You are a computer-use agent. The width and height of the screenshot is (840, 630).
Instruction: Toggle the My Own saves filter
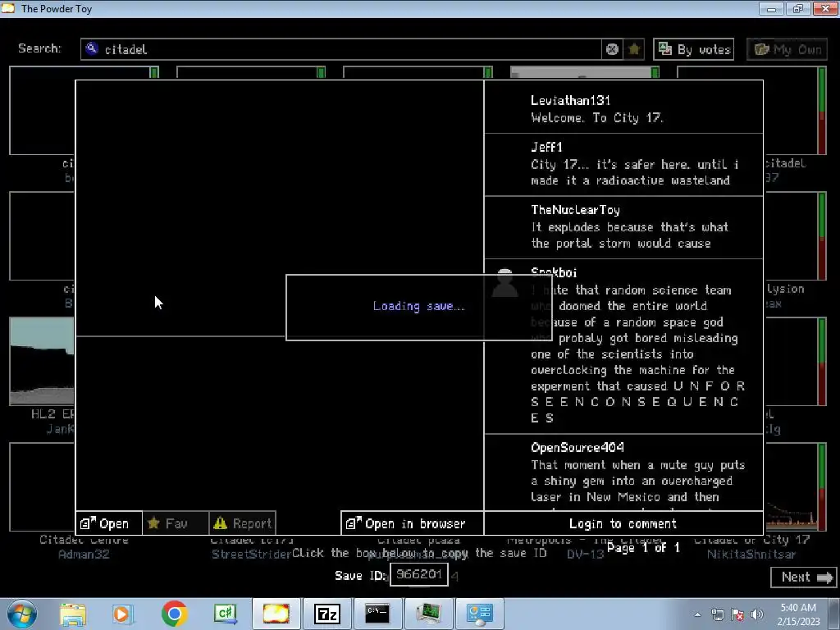[x=787, y=49]
